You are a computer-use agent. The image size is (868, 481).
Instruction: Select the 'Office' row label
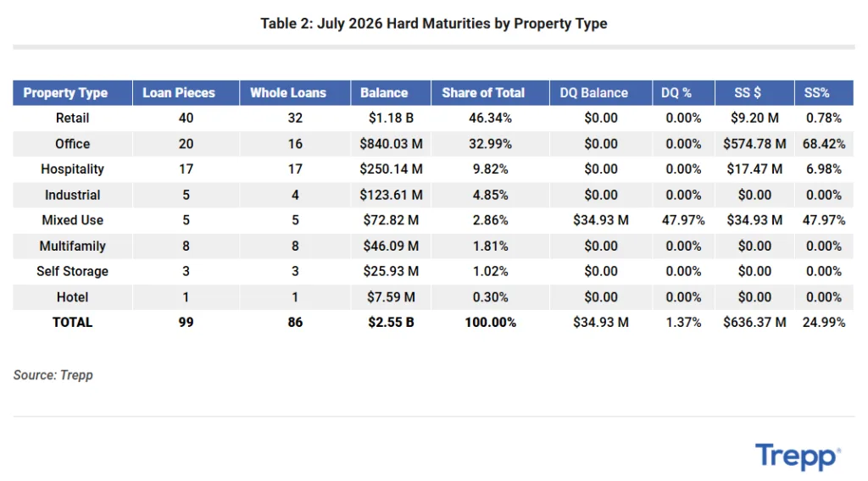point(73,144)
